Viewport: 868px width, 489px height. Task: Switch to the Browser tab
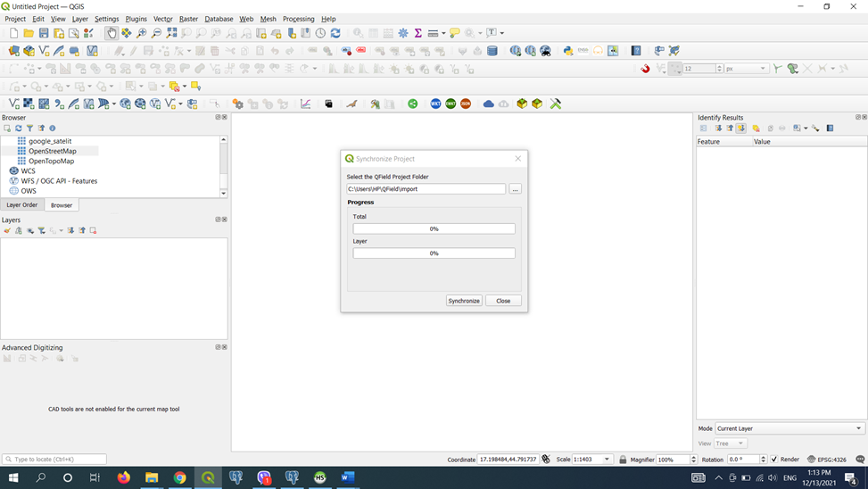click(62, 205)
